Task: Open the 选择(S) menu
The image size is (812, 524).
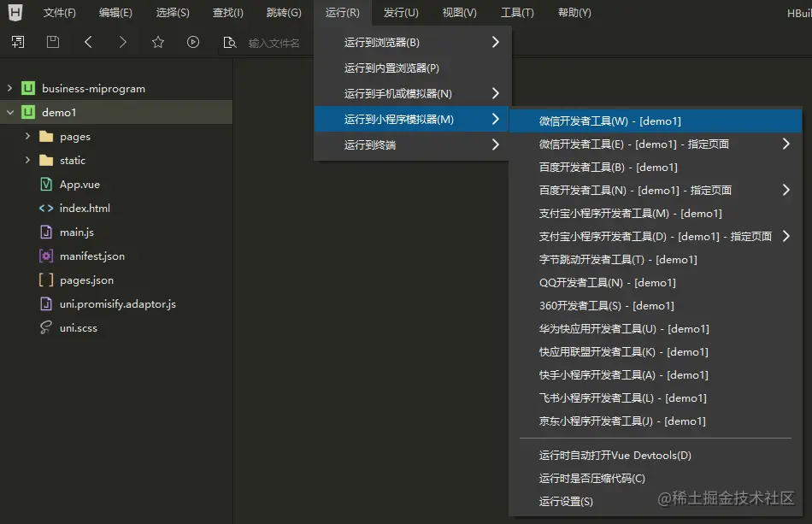Action: (173, 13)
